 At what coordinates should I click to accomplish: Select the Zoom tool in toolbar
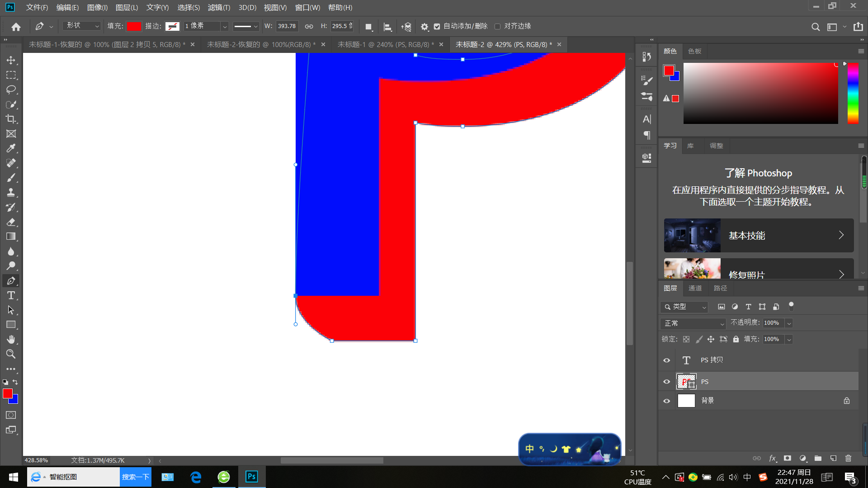(11, 354)
